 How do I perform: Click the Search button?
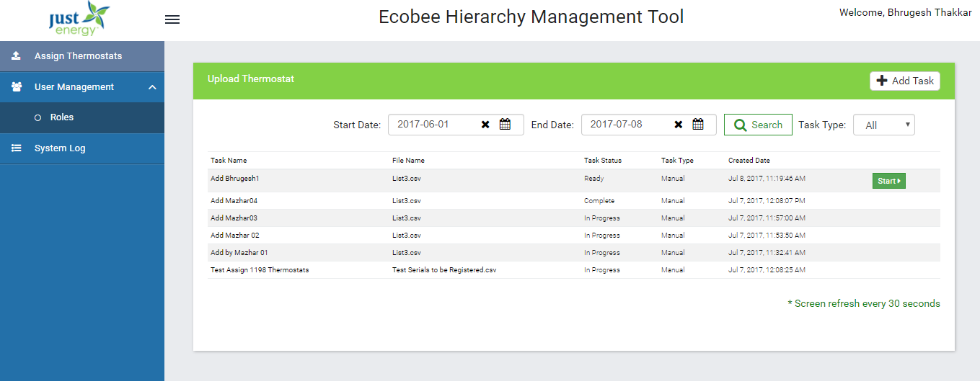758,125
